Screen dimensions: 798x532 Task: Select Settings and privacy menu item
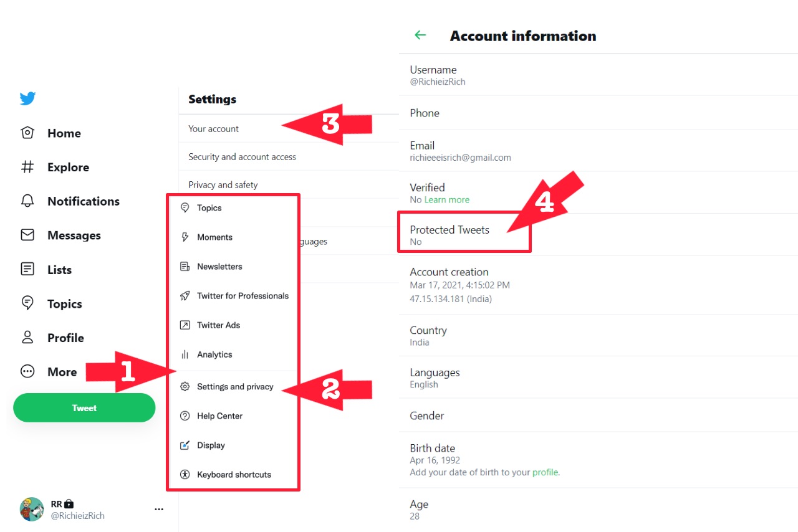point(234,387)
